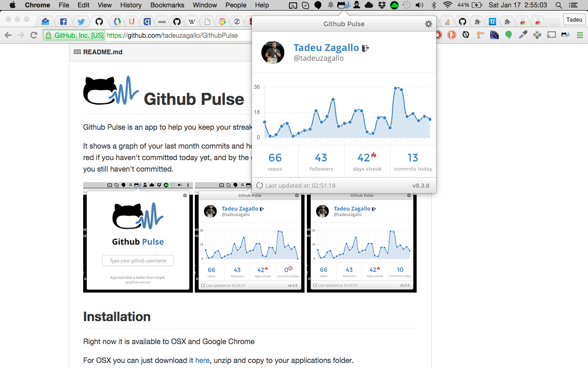Toggle the Bluetooth menu bar icon
588x368 pixels.
click(434, 5)
